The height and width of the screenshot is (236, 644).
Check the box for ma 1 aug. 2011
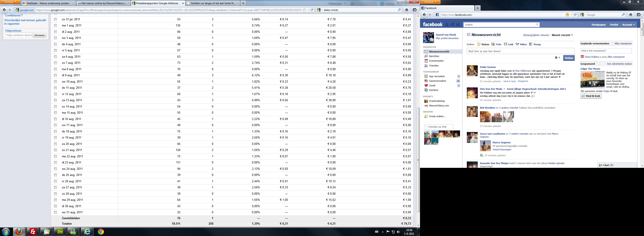click(56, 26)
